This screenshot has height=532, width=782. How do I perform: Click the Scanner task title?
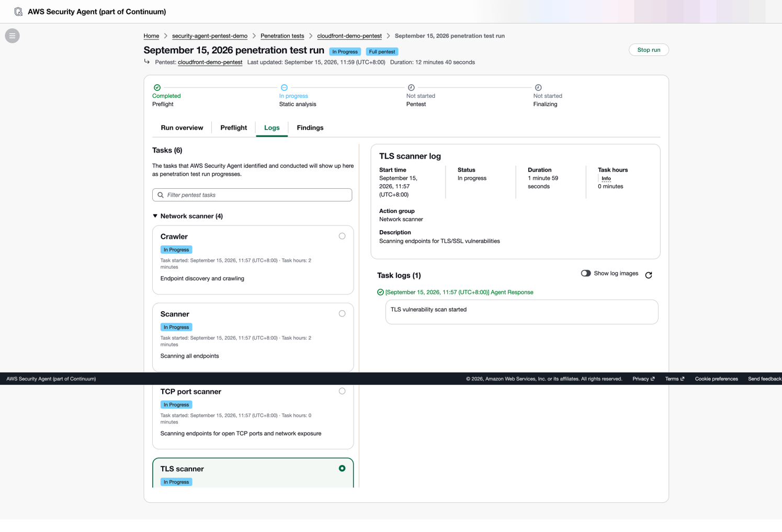click(x=175, y=314)
